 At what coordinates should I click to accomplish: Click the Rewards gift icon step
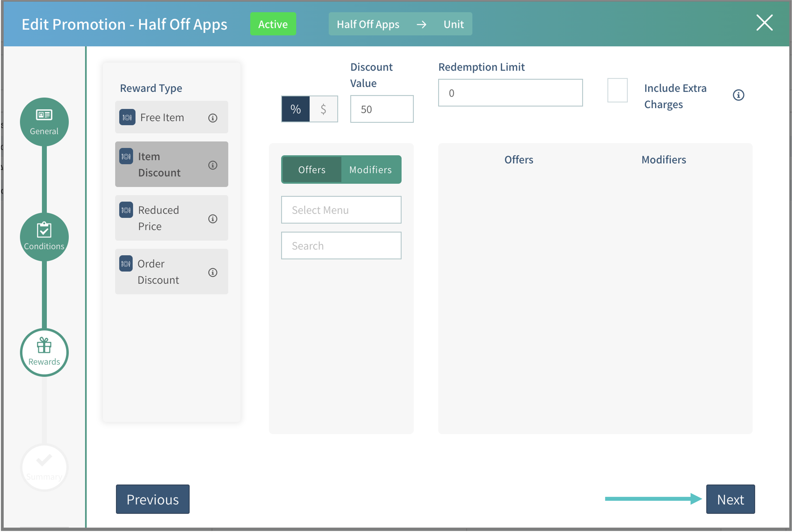tap(44, 352)
